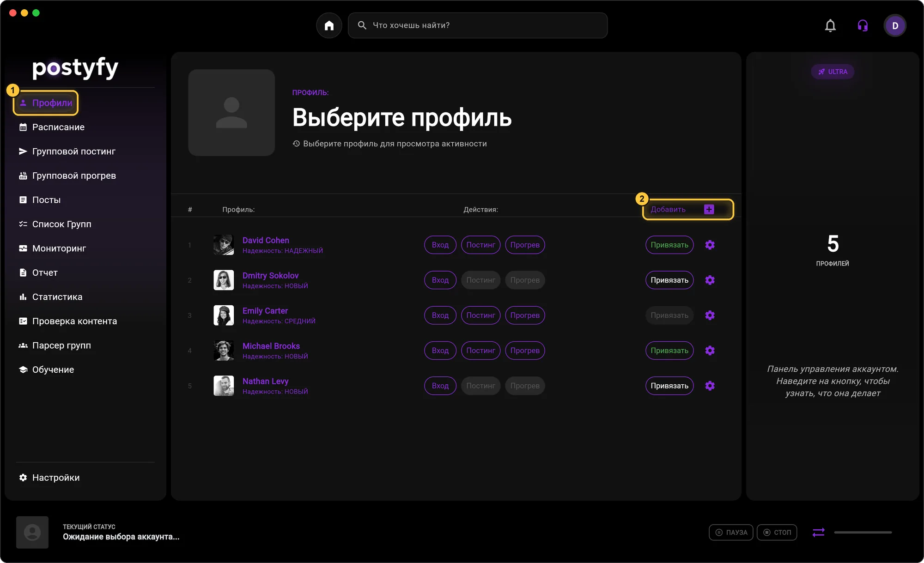Select the Emily Carter profile name
This screenshot has width=924, height=563.
(265, 311)
